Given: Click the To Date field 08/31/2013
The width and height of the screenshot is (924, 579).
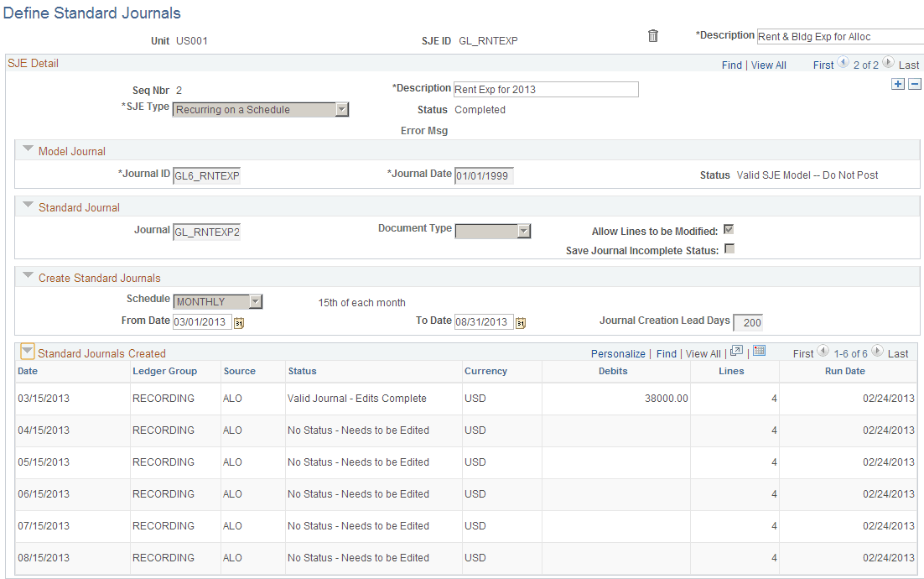Looking at the screenshot, I should coord(484,322).
